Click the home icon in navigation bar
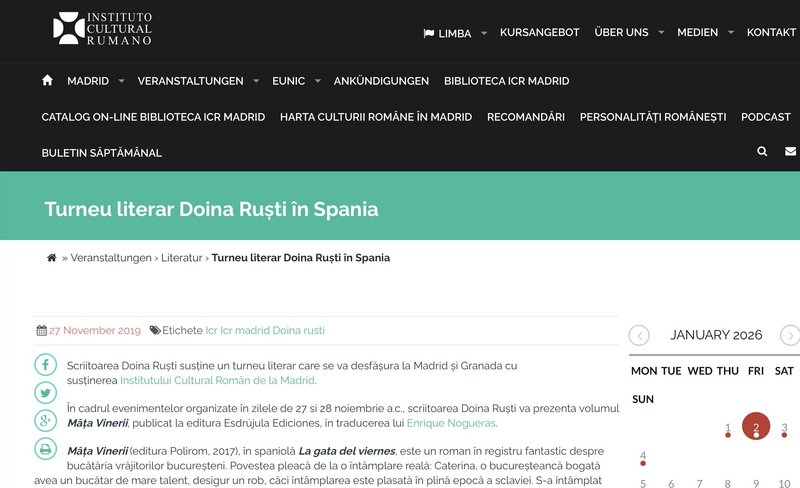Screen dimensions: 800x488 (47, 81)
